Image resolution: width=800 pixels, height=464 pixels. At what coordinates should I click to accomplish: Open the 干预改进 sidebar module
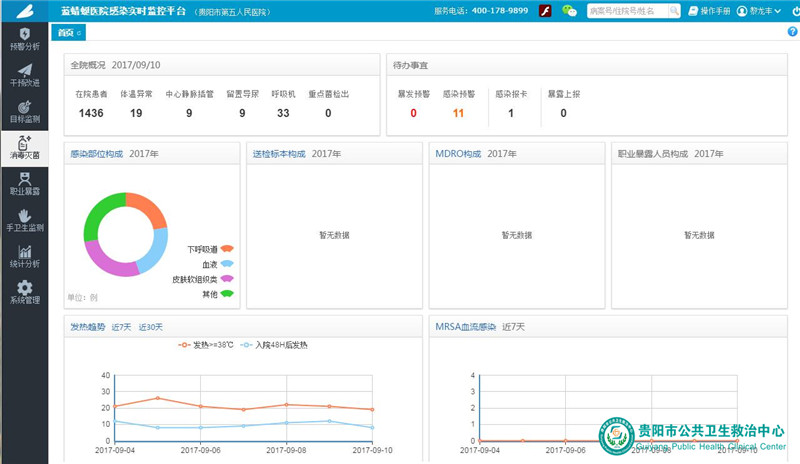pos(24,75)
